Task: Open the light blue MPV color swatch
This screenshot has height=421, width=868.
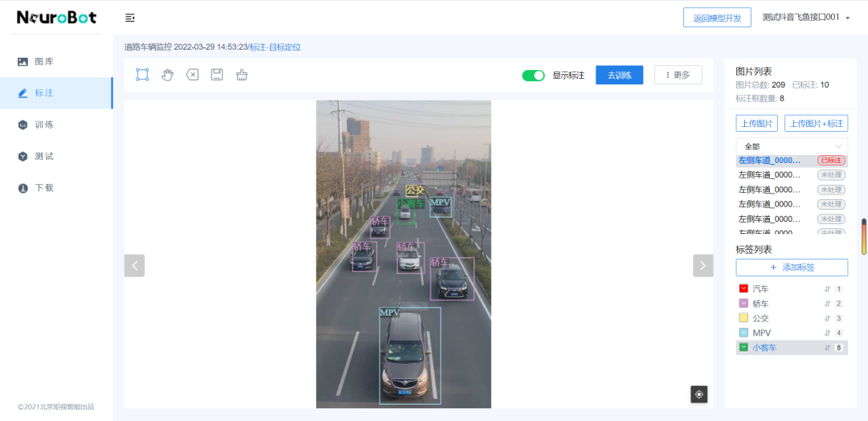Action: [x=743, y=333]
